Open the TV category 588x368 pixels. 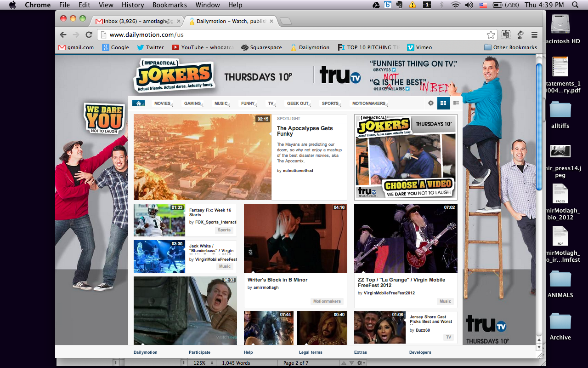271,103
